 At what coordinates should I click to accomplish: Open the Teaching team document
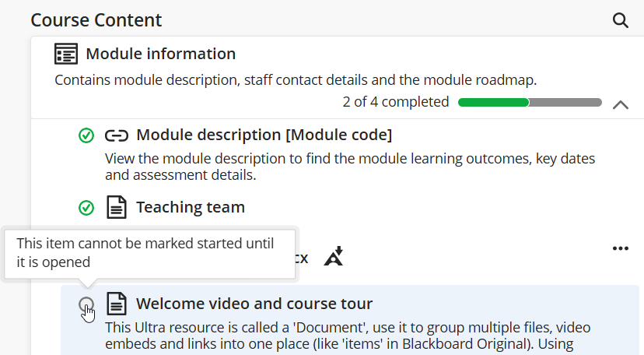point(191,207)
